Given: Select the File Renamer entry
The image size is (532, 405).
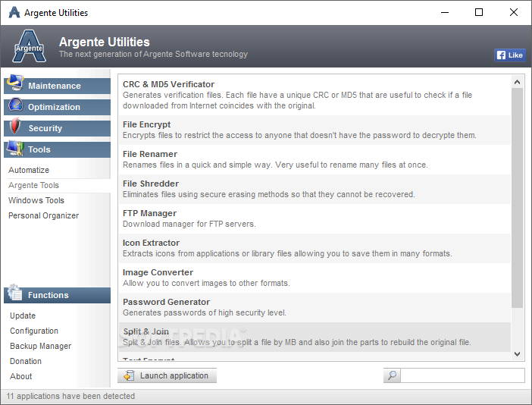Looking at the screenshot, I should 315,159.
